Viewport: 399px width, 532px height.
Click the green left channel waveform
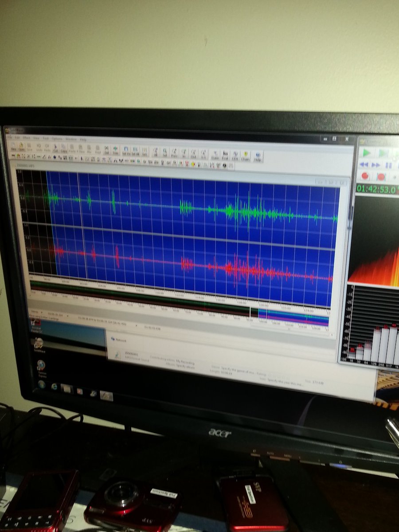point(182,206)
